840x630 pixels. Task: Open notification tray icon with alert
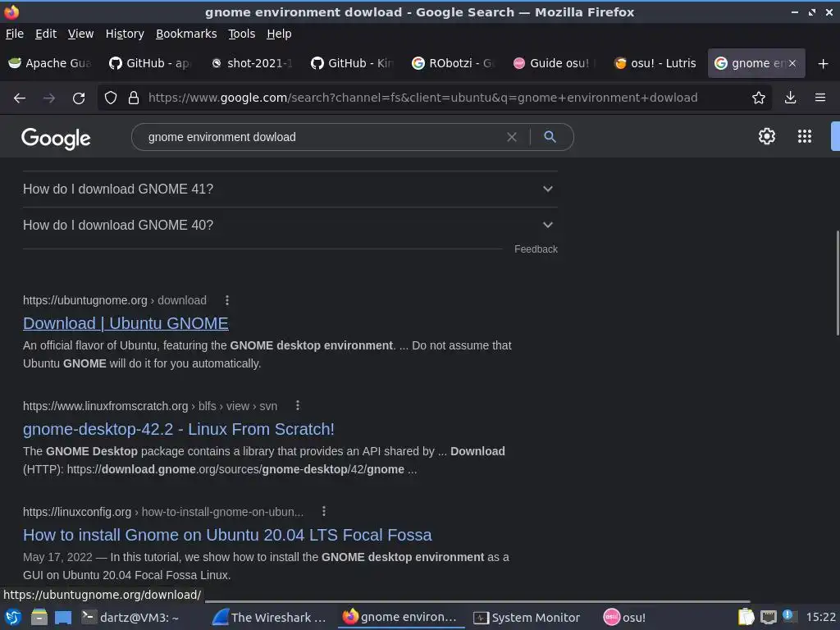788,615
